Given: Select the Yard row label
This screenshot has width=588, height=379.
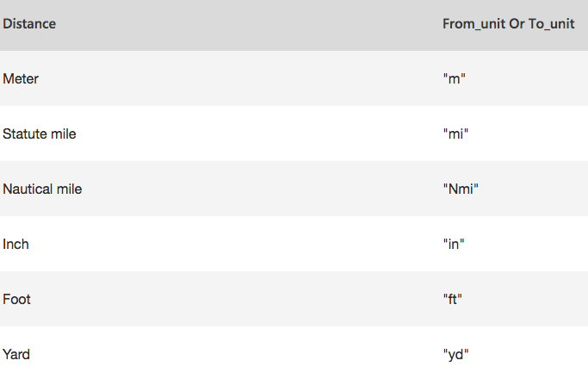Looking at the screenshot, I should tap(16, 355).
